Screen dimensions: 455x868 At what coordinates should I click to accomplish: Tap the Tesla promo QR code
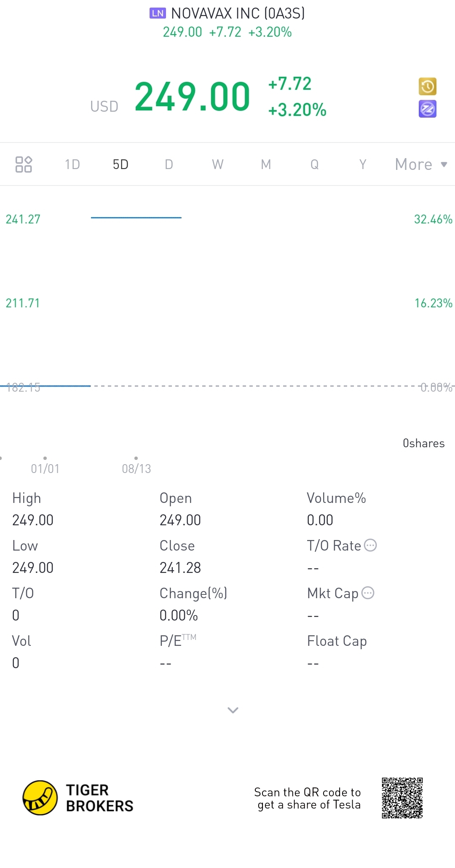point(402,798)
